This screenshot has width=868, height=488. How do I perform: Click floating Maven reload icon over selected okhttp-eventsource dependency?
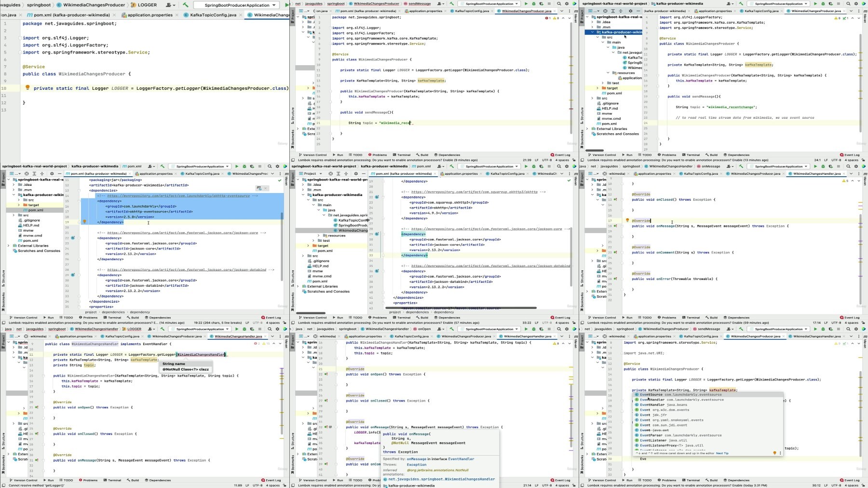(x=259, y=188)
